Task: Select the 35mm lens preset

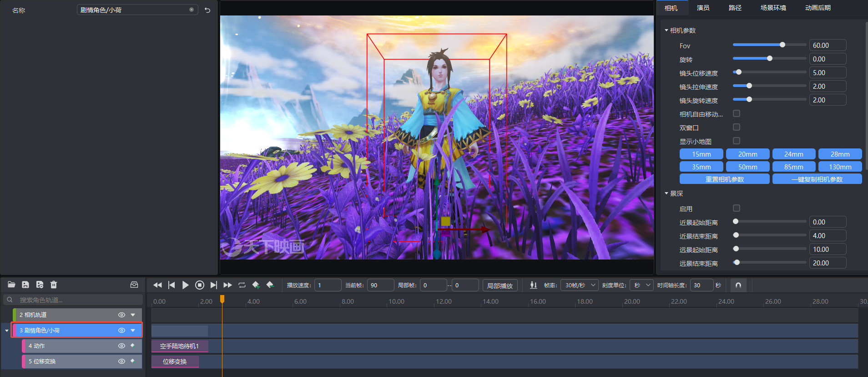Action: [701, 167]
